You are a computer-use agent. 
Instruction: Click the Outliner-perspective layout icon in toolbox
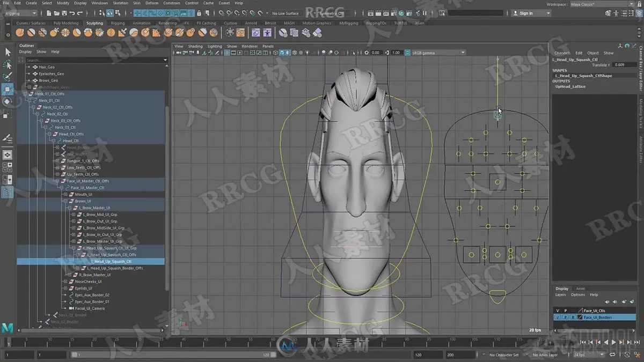pyautogui.click(x=8, y=191)
